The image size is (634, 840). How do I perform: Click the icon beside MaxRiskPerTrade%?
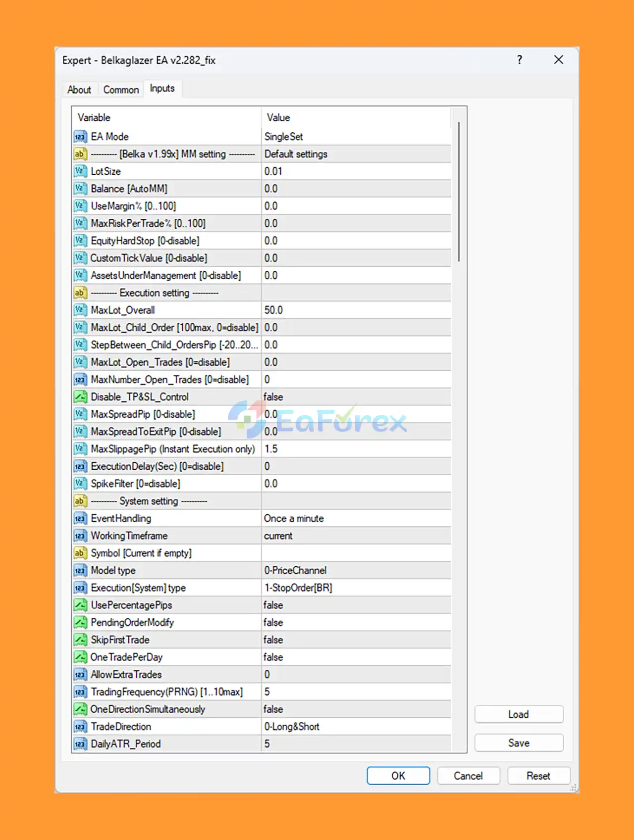[x=80, y=223]
